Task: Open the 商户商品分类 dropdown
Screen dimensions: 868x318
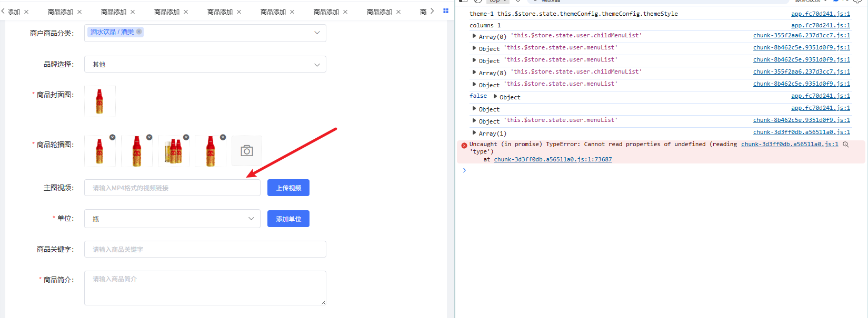Action: pyautogui.click(x=316, y=33)
